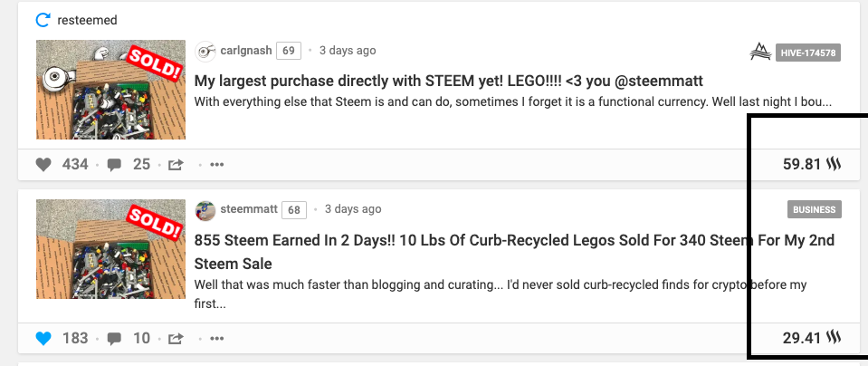868x366 pixels.
Task: Like the carlgnash LEGO post with heart icon
Action: [43, 165]
